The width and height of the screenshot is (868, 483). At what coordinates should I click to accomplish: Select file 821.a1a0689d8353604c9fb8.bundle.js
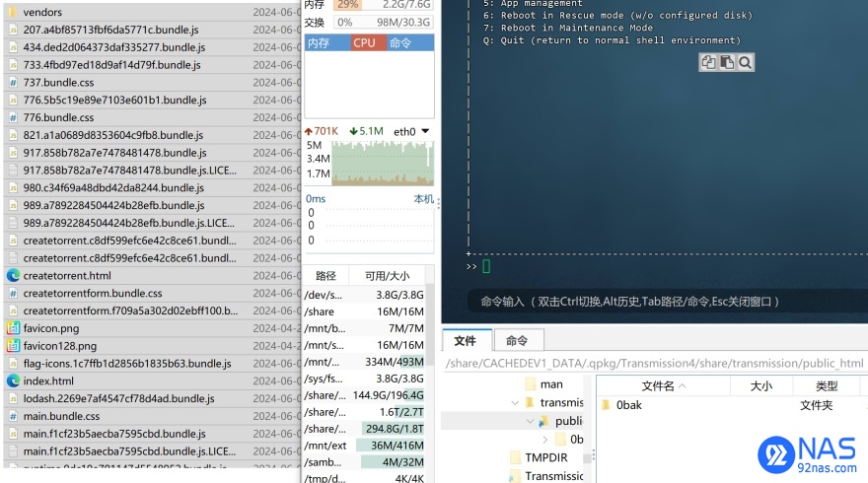pyautogui.click(x=152, y=135)
